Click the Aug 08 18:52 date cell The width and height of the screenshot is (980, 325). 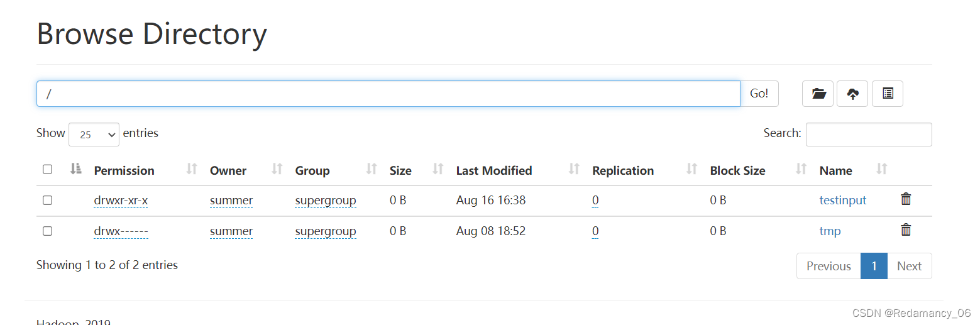(x=491, y=231)
